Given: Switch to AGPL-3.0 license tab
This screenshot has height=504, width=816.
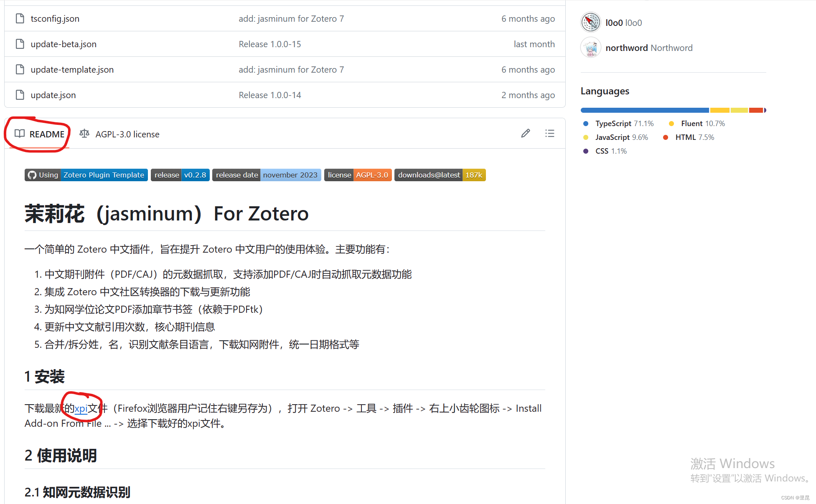Looking at the screenshot, I should (119, 134).
